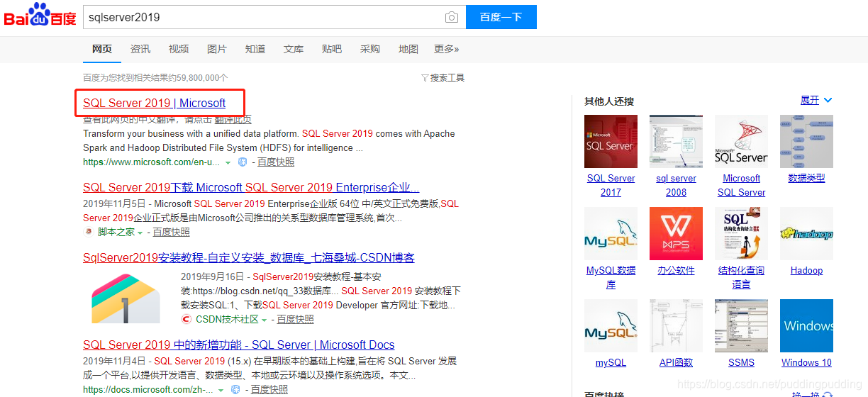This screenshot has width=868, height=397.
Task: Open Microsoft SQL Server text link
Action: tap(741, 185)
